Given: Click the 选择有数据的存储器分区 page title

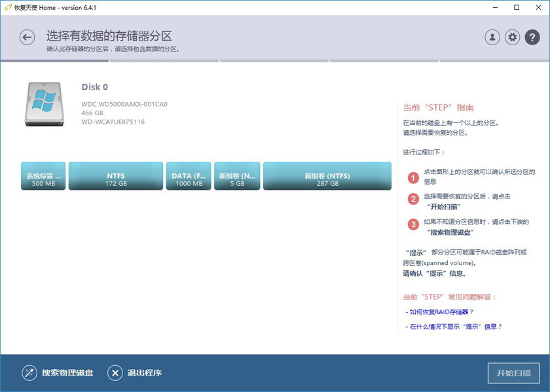Looking at the screenshot, I should (109, 36).
